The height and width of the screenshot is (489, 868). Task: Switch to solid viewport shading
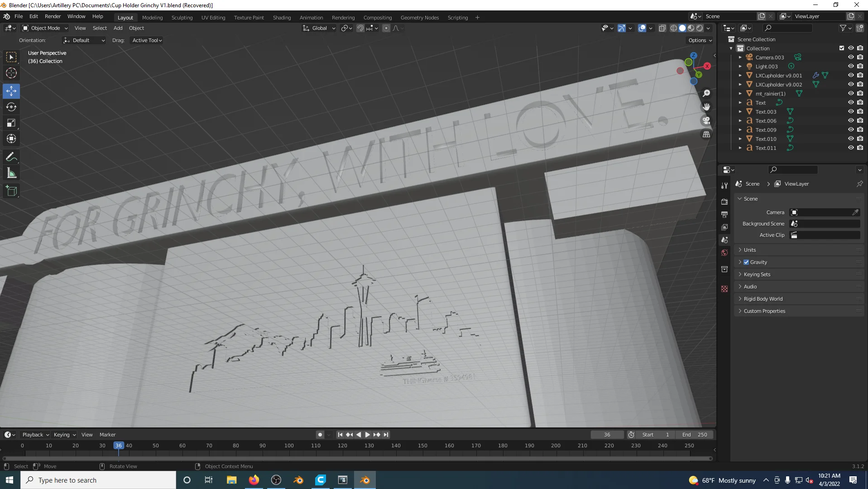[682, 28]
